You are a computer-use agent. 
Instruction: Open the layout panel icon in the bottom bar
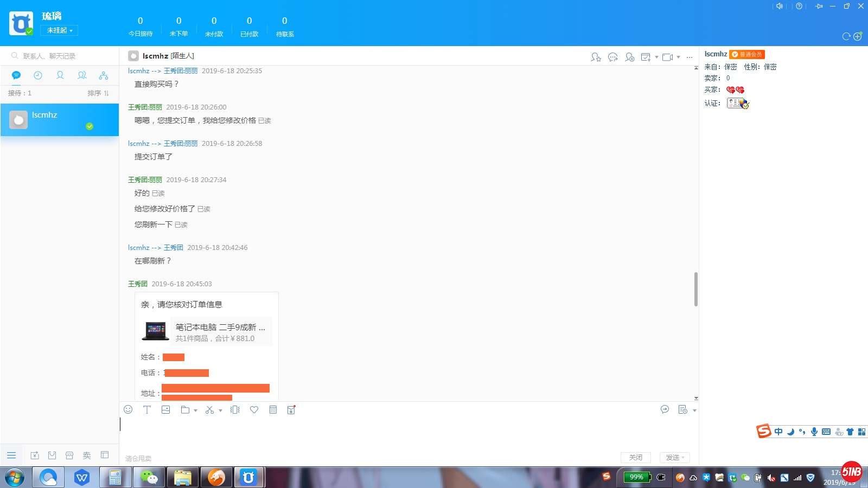(x=105, y=455)
